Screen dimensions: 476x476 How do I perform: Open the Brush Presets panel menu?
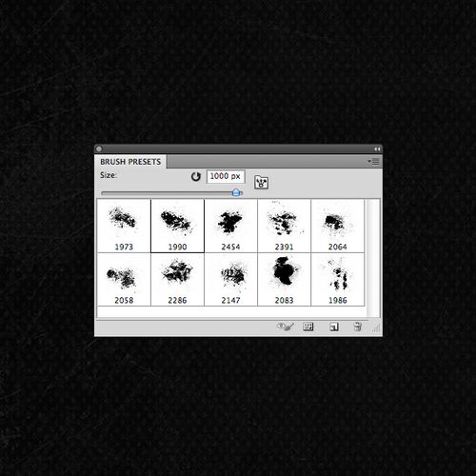(x=373, y=162)
